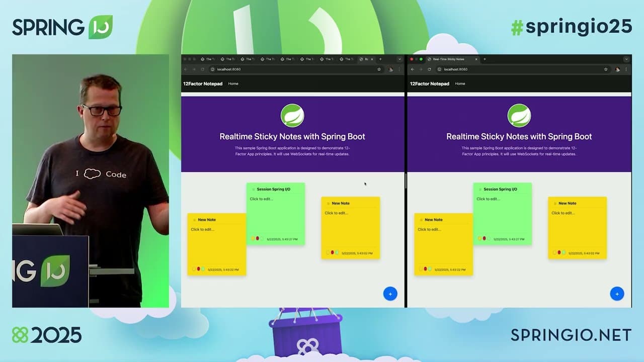Select the Real-Time Sticky Notes tab

coord(452,59)
